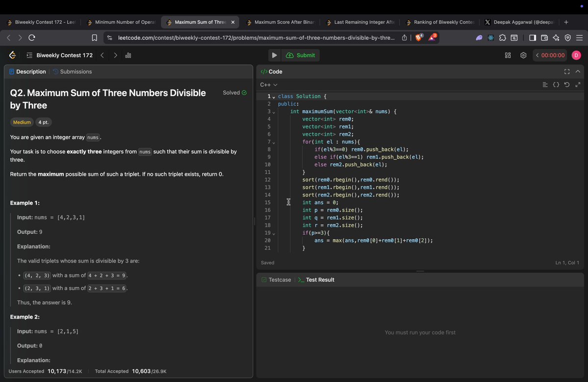This screenshot has width=588, height=382.
Task: Open site information icon in address bar
Action: 109,37
